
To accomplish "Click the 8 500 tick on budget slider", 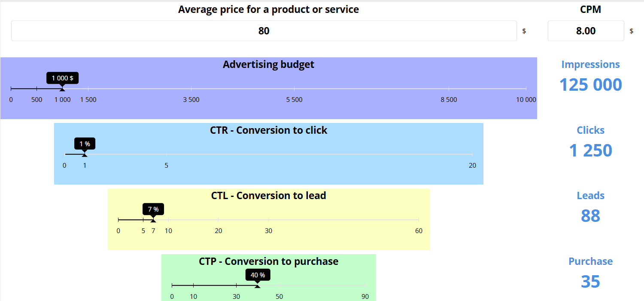I will click(449, 89).
